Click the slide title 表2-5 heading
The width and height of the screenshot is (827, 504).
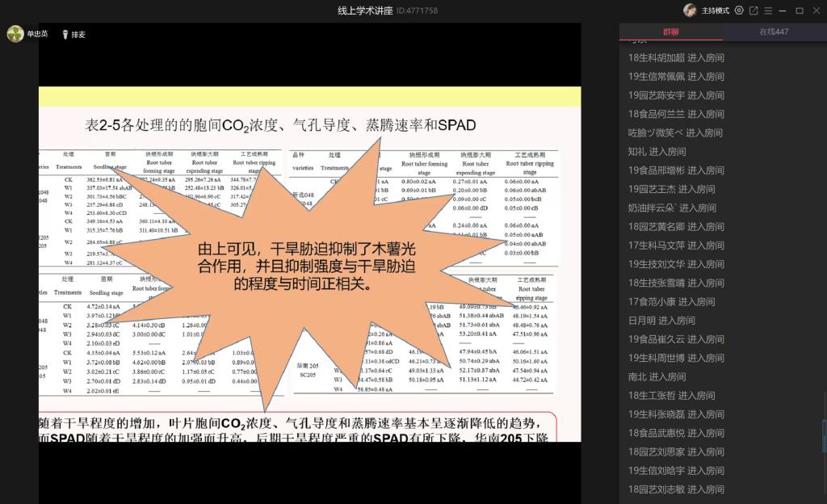[280, 125]
